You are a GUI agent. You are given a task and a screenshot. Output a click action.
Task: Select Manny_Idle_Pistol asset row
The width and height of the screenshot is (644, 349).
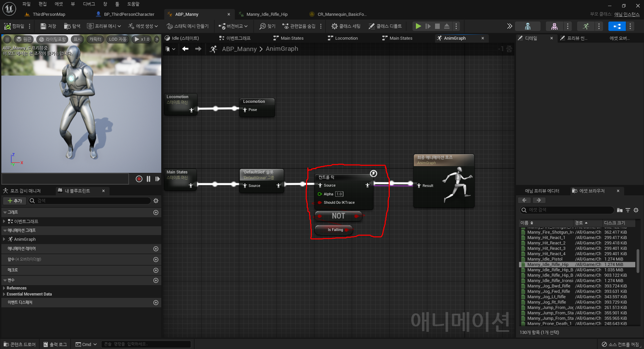577,259
